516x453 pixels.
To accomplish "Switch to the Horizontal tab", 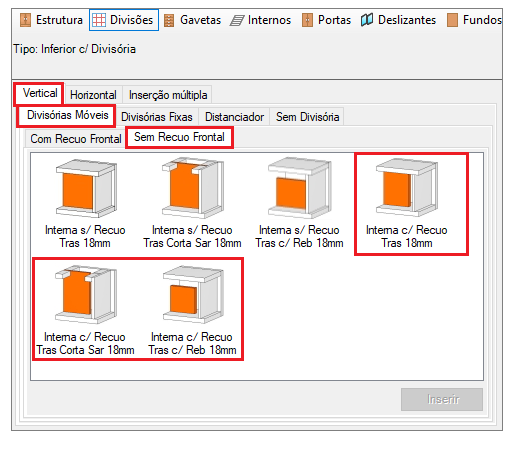I will click(x=93, y=95).
